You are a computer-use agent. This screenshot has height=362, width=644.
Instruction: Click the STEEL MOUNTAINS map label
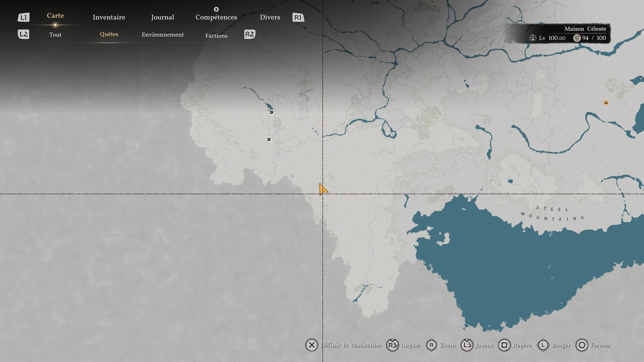tap(552, 214)
